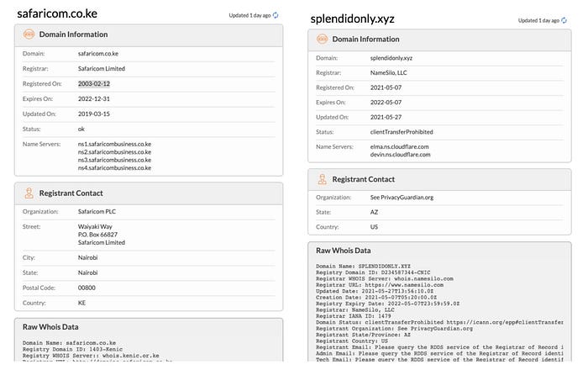This screenshot has height=370, width=588.
Task: Click name server ns1.safaricombusiness.co.ke
Action: [114, 144]
